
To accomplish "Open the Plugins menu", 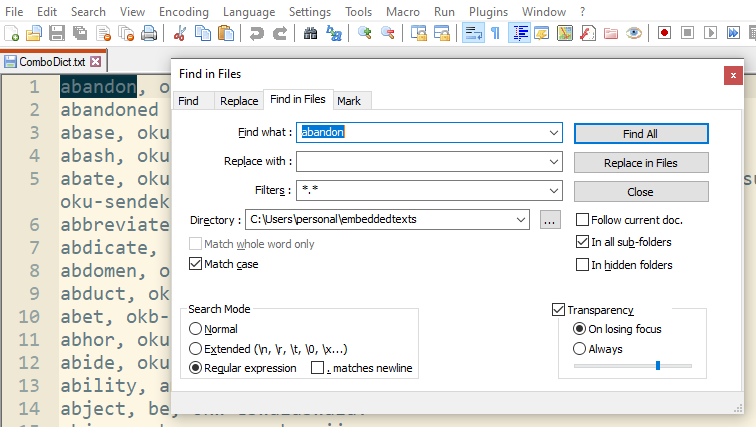I will [x=488, y=12].
